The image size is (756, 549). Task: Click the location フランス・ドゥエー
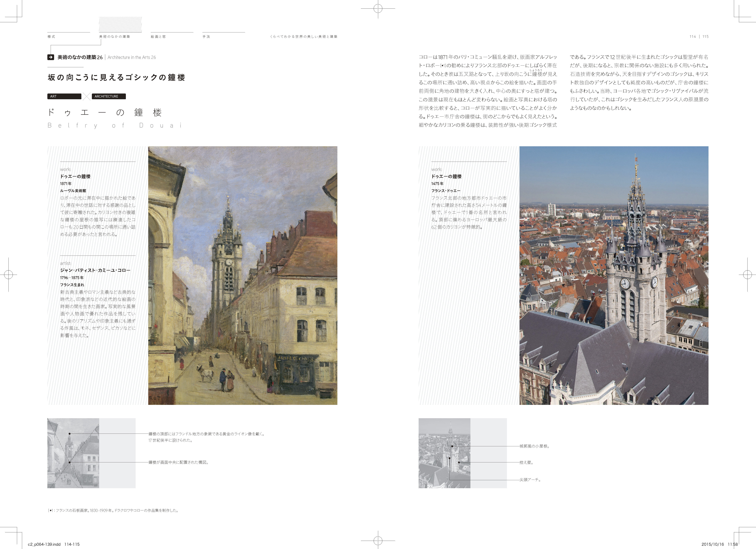[446, 191]
